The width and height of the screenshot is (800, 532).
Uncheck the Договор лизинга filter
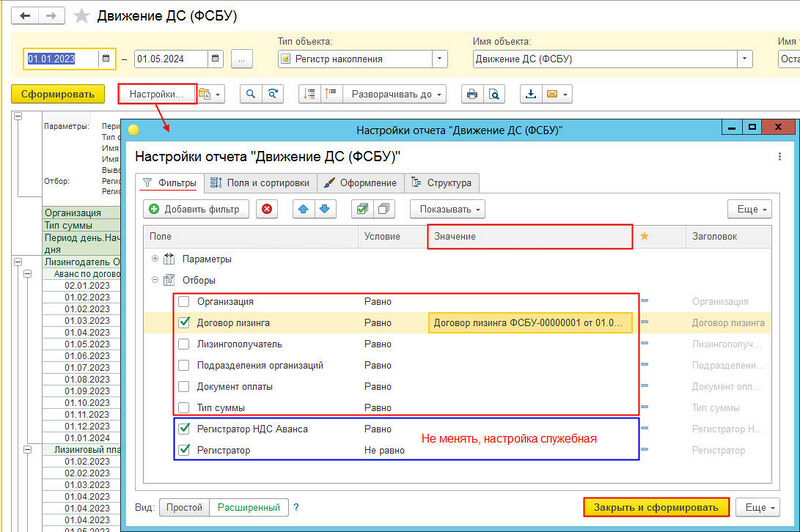[183, 322]
